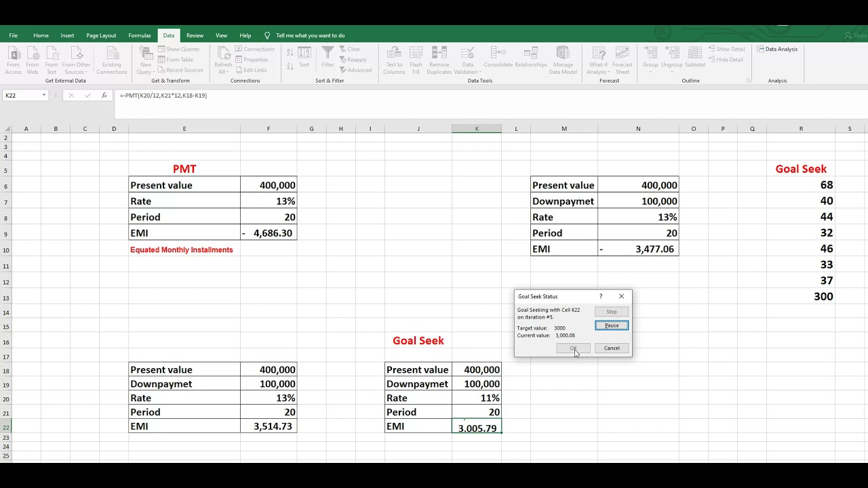Click the help question mark in Goal Seek Status
Screen dimensions: 868x488
coord(600,296)
